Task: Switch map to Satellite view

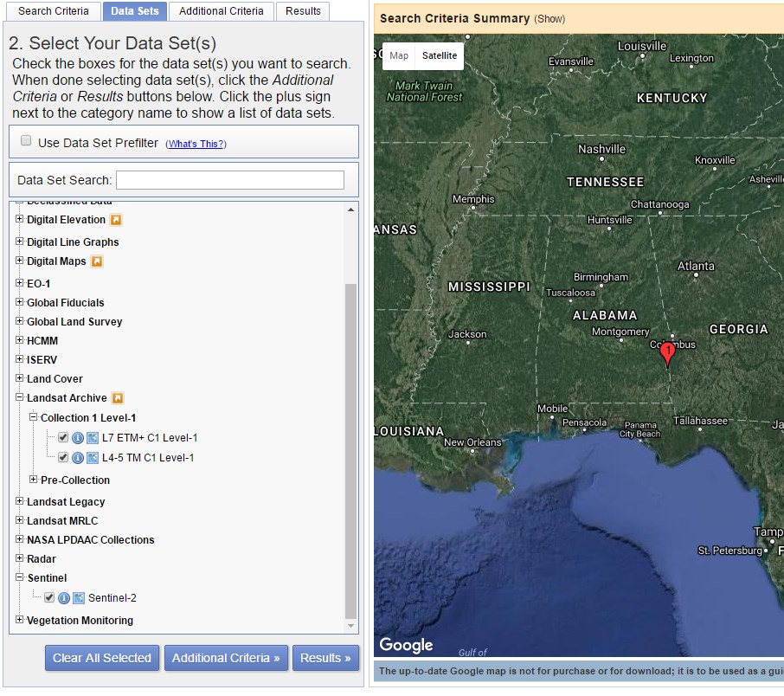Action: coord(440,55)
